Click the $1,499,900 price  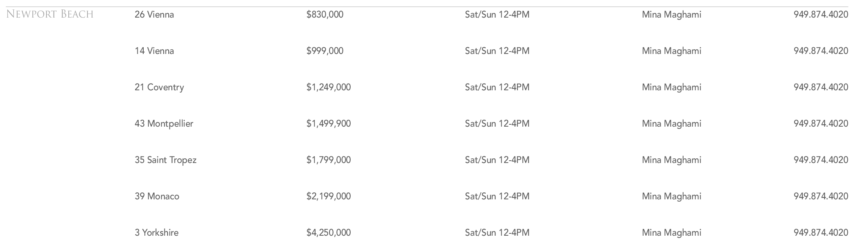coord(328,124)
